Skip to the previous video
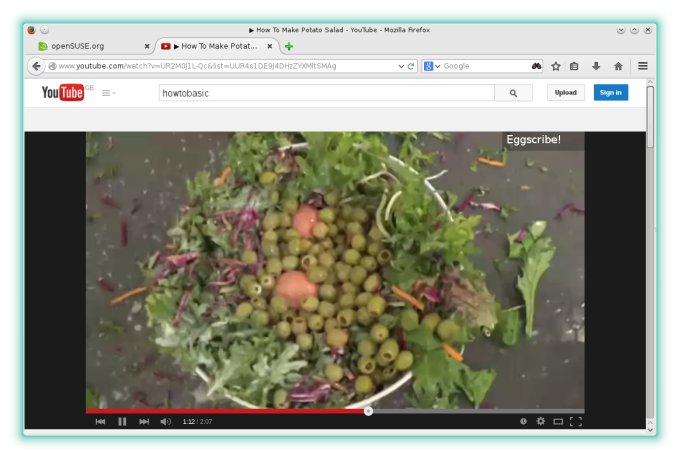This screenshot has width=680, height=459. click(100, 421)
